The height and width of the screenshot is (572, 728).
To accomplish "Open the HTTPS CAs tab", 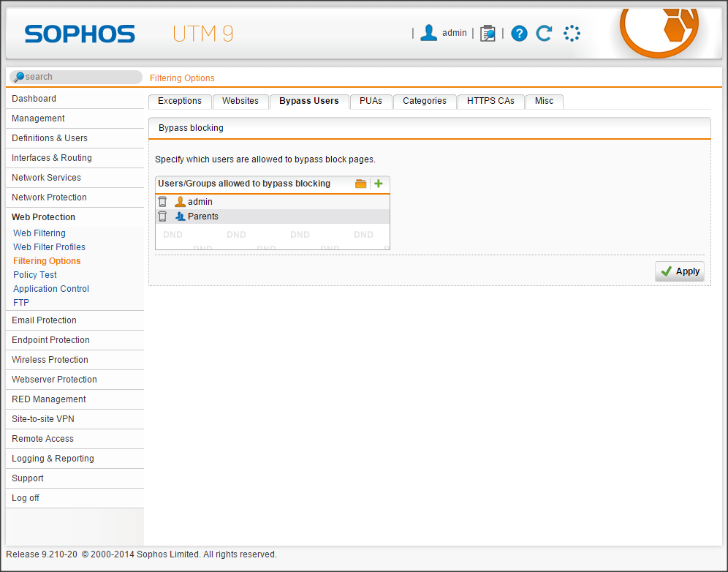I will pos(490,101).
